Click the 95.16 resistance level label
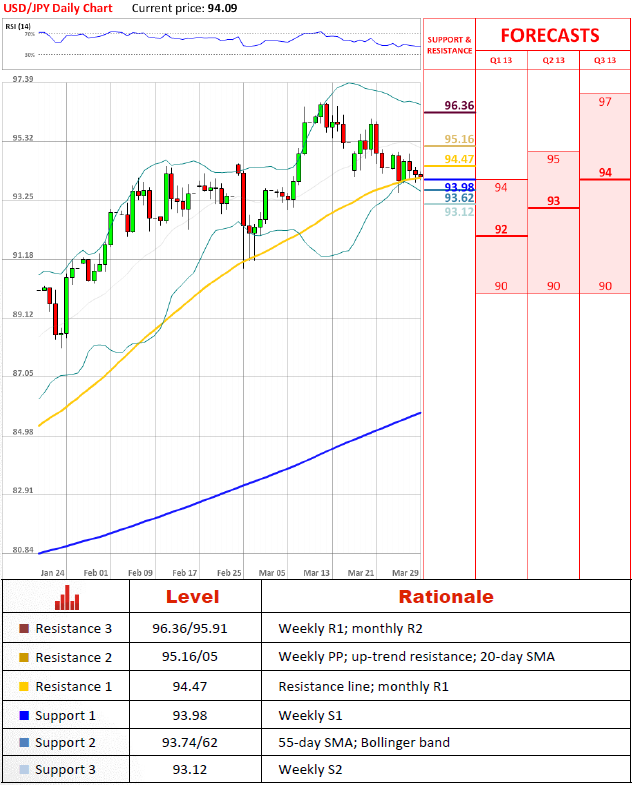Image resolution: width=633 pixels, height=785 pixels. tap(459, 139)
